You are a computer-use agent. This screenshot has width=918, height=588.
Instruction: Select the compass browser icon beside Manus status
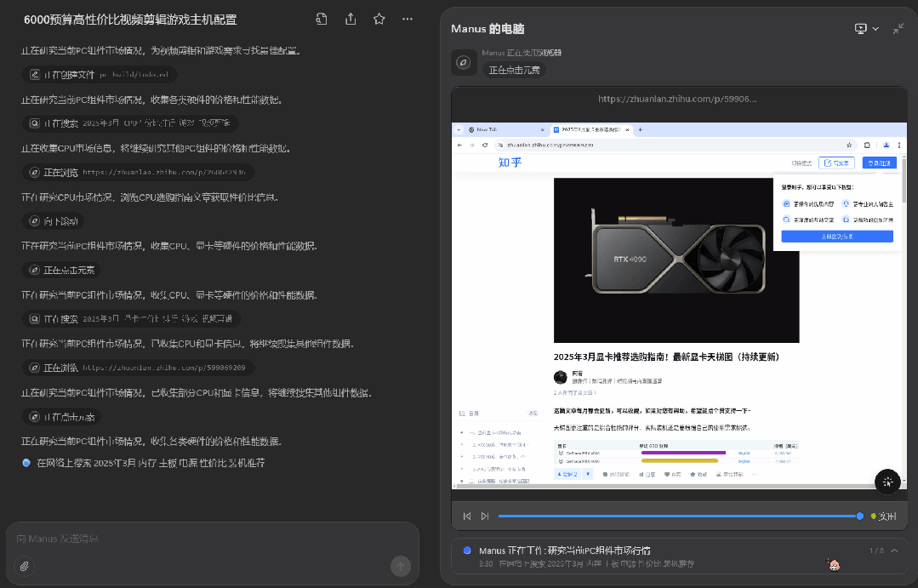(x=464, y=63)
